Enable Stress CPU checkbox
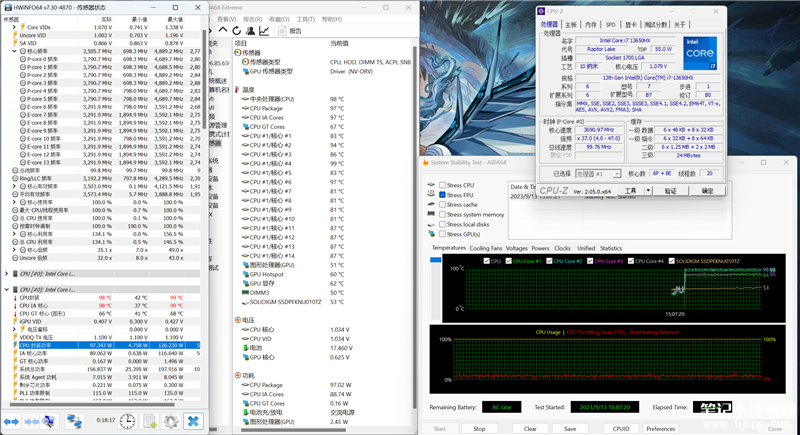This screenshot has width=800, height=435. pyautogui.click(x=442, y=185)
